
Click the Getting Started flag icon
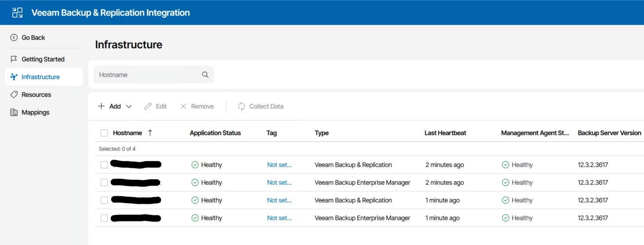(14, 59)
